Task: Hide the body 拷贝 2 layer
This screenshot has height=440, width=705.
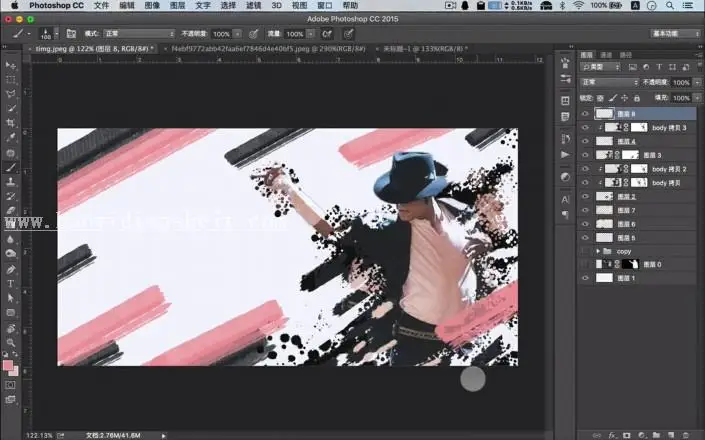Action: [x=585, y=169]
